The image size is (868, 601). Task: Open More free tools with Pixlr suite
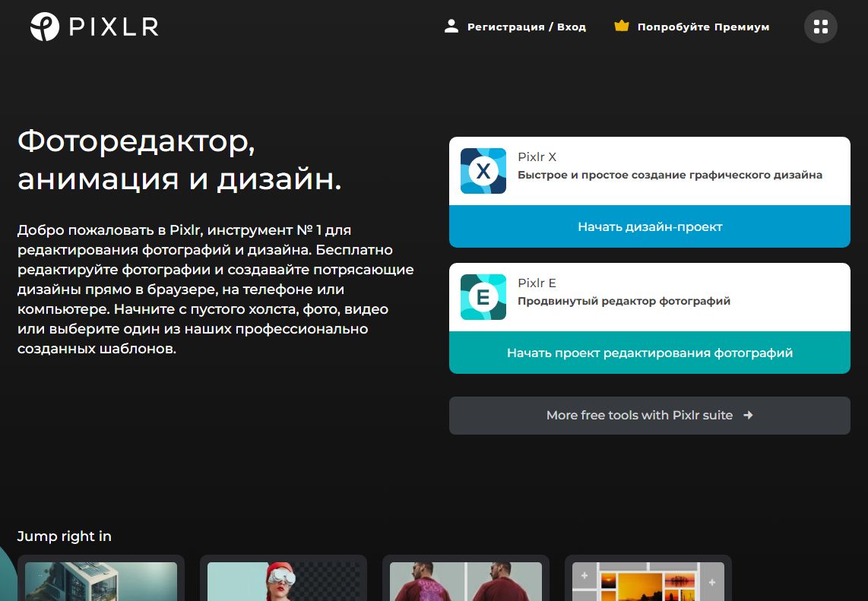click(x=649, y=416)
